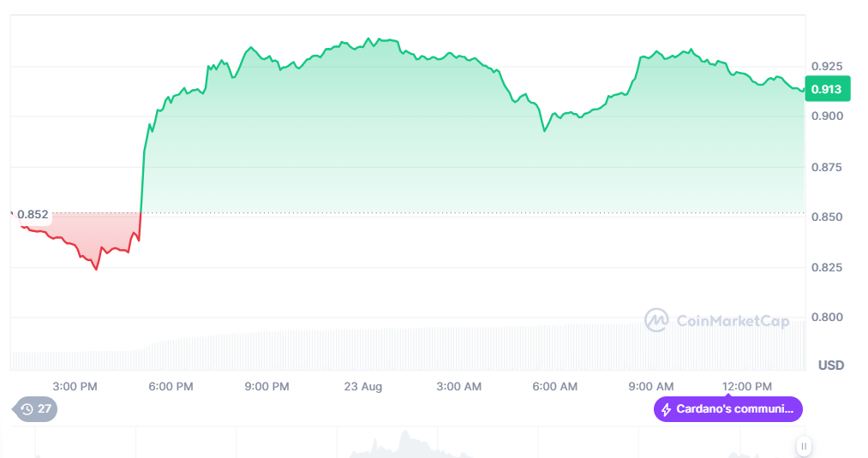This screenshot has height=458, width=868.
Task: Click the 9:00 AM time axis label
Action: 651,386
